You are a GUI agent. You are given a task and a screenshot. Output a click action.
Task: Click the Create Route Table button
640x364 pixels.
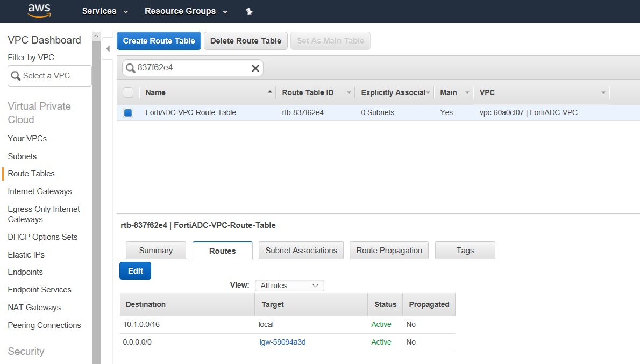(x=159, y=40)
